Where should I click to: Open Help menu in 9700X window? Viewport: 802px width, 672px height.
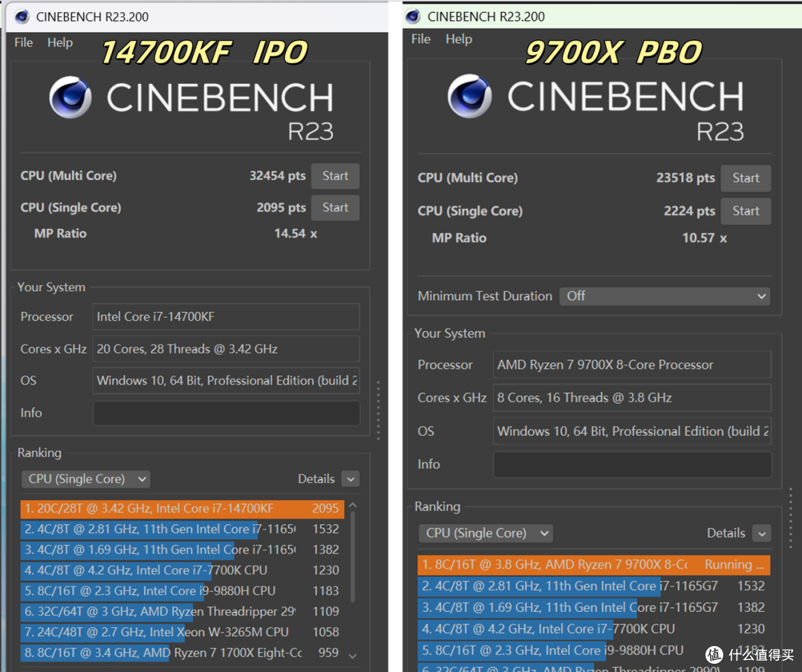[459, 39]
